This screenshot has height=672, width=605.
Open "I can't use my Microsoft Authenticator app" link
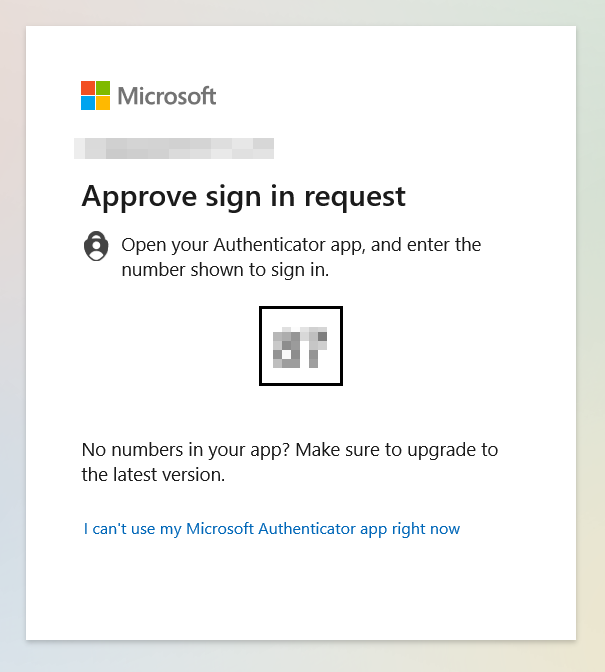(x=272, y=529)
